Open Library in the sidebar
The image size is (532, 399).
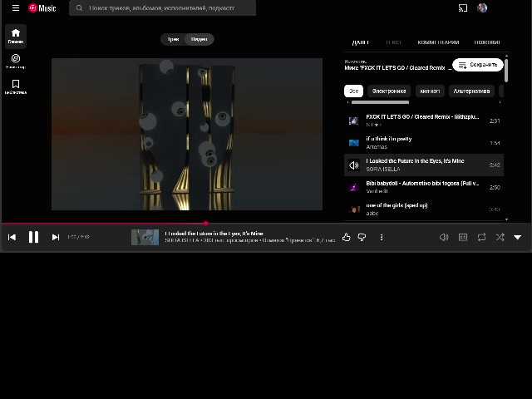[x=16, y=86]
